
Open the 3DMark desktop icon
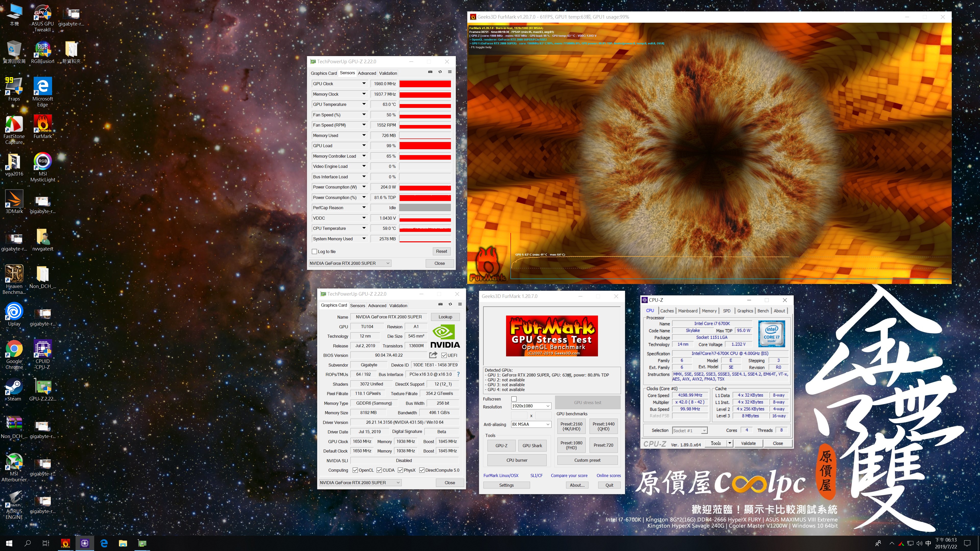(x=14, y=202)
